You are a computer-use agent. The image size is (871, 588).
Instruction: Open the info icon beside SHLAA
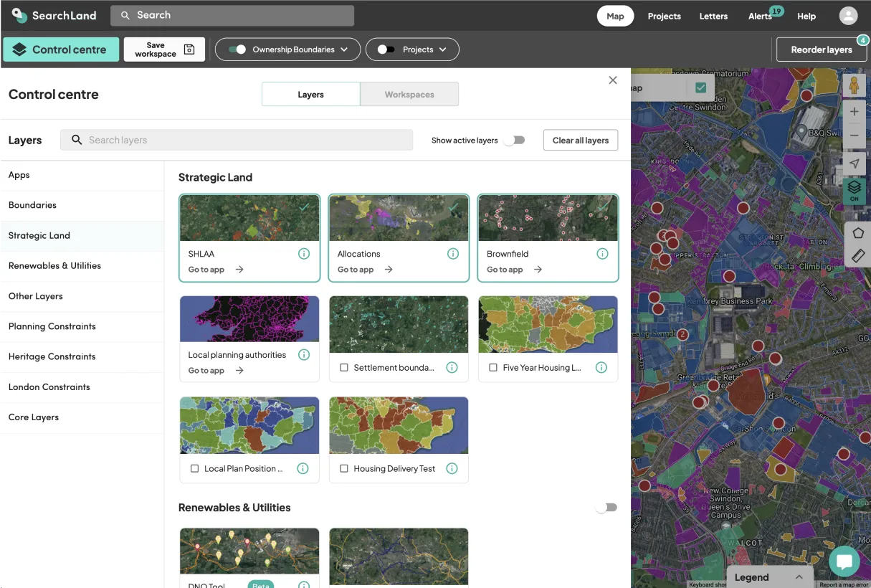(x=304, y=253)
